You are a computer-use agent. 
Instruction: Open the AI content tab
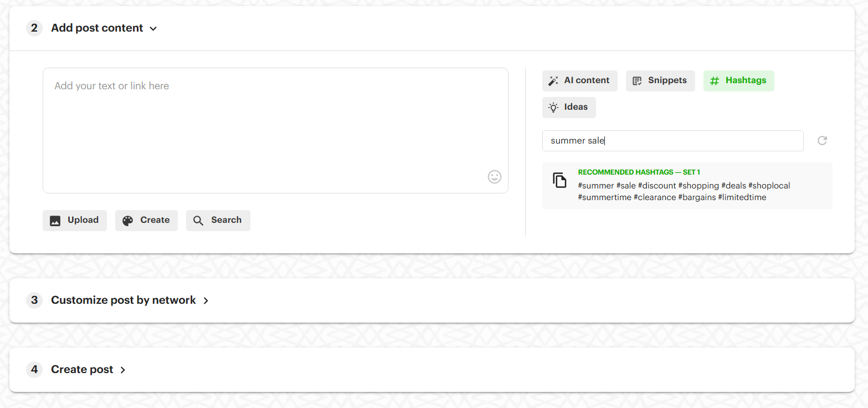coord(579,81)
